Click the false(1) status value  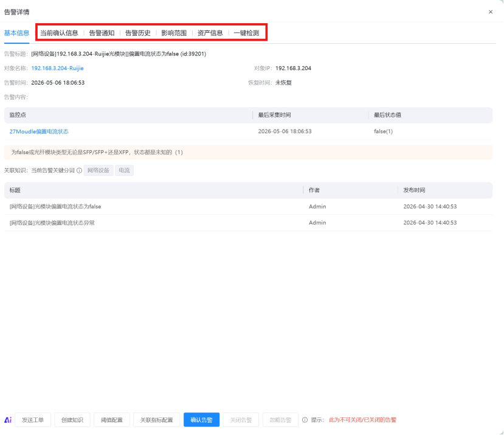click(x=383, y=131)
